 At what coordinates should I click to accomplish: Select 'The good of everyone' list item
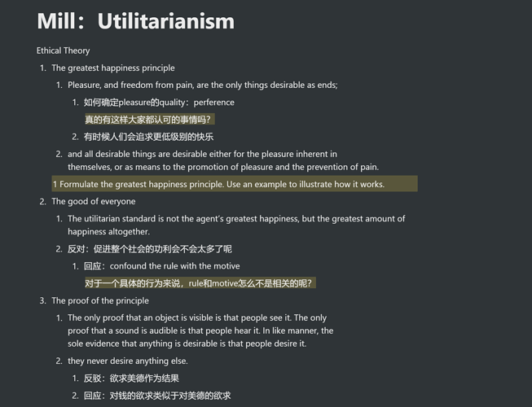coord(94,201)
